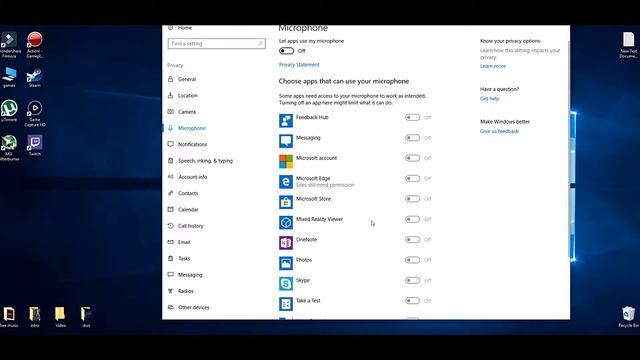Screen dimensions: 640x360
Task: Click the Mixed Reality Viewer cube icon
Action: 286,222
